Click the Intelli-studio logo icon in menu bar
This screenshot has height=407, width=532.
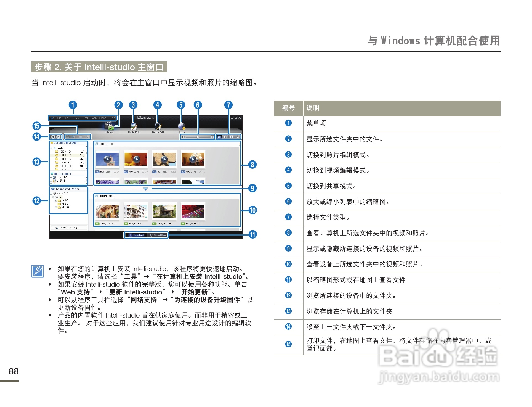(x=52, y=118)
